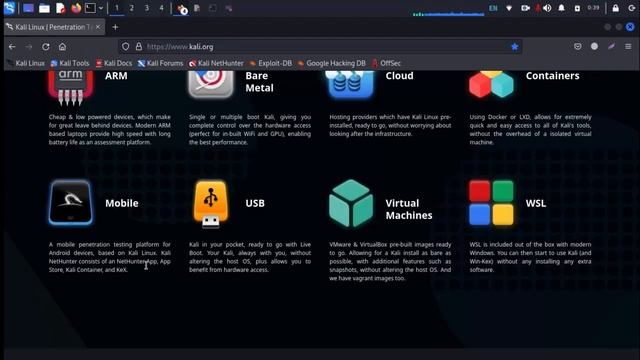Click the Cloud heading
Screen dimensions: 640x360
(x=399, y=76)
